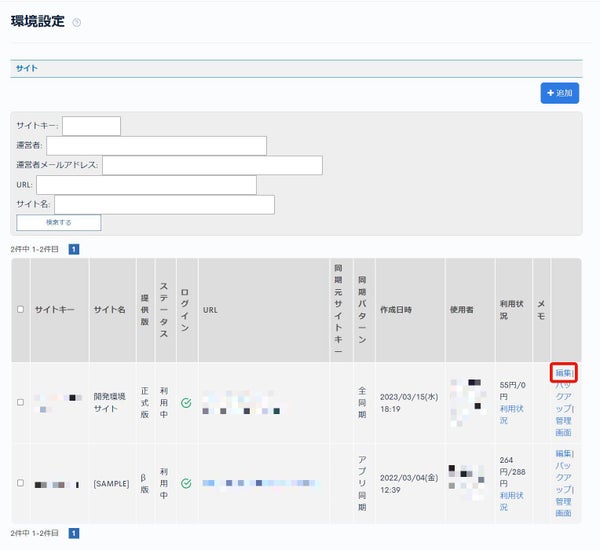Focus the サイト名 input field
The width and height of the screenshot is (600, 550).
(x=164, y=205)
